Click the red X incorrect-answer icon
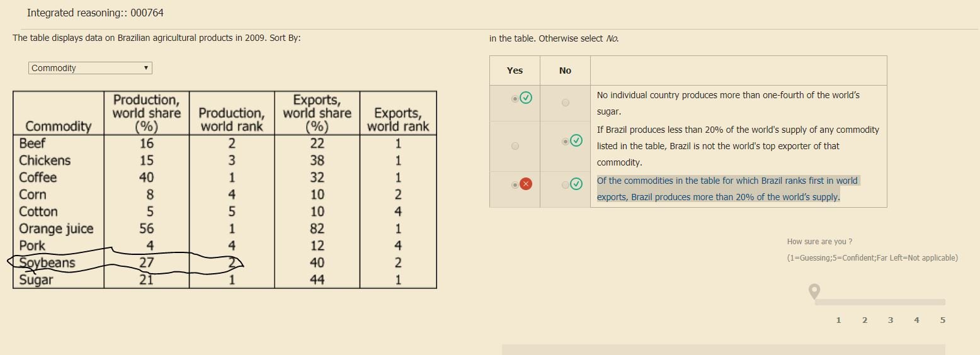Image resolution: width=980 pixels, height=355 pixels. 526,184
